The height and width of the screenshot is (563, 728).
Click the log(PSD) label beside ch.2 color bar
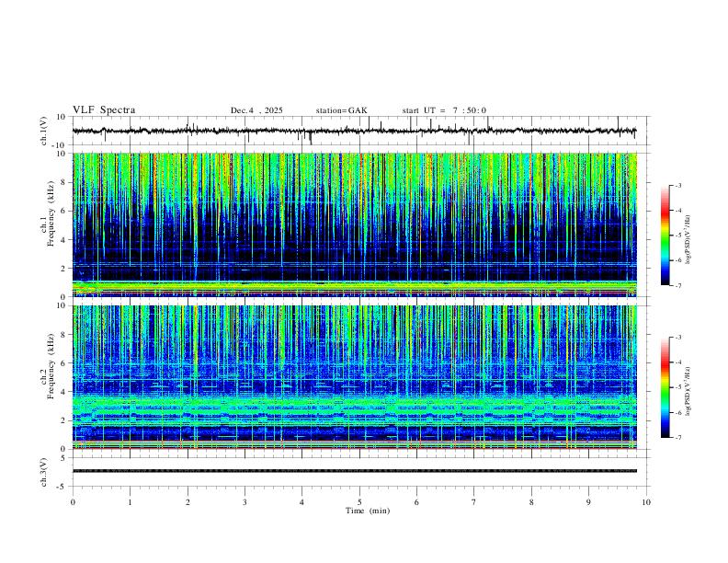(x=688, y=391)
